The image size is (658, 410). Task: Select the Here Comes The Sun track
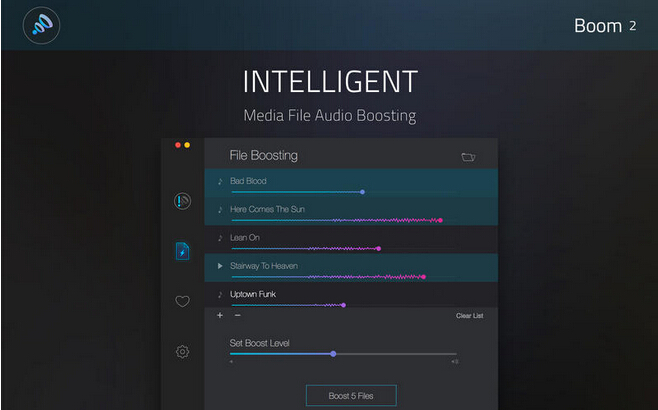click(267, 209)
